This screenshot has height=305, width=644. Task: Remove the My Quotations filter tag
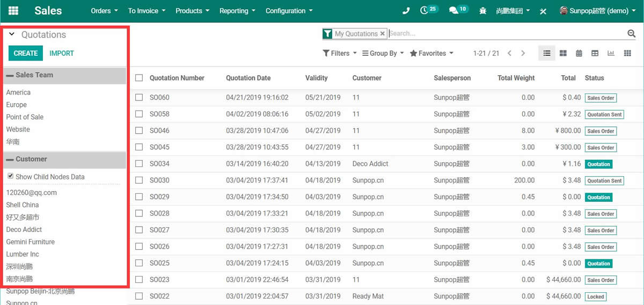click(x=383, y=33)
